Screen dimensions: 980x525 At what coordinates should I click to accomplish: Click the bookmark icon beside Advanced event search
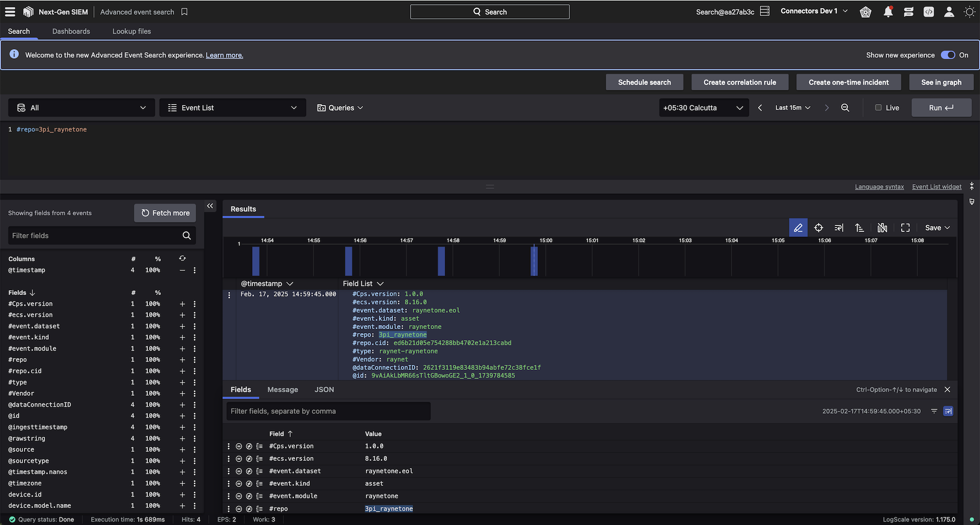coord(184,12)
